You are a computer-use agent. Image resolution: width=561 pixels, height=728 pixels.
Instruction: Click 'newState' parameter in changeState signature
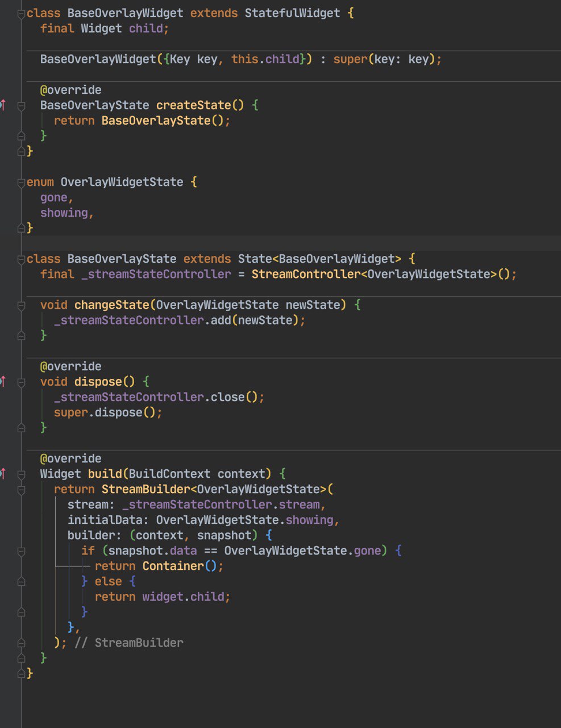313,305
